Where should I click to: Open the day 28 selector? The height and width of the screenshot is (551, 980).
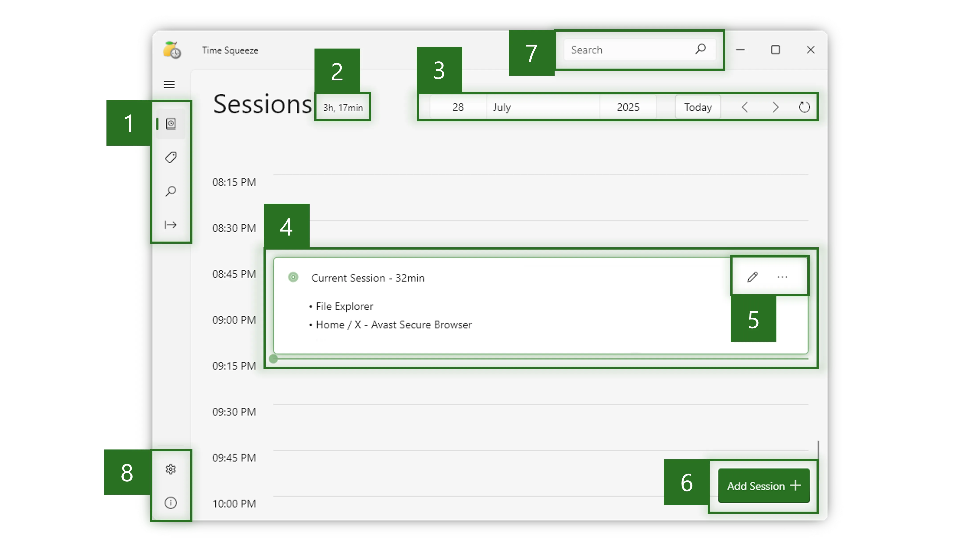coord(458,107)
